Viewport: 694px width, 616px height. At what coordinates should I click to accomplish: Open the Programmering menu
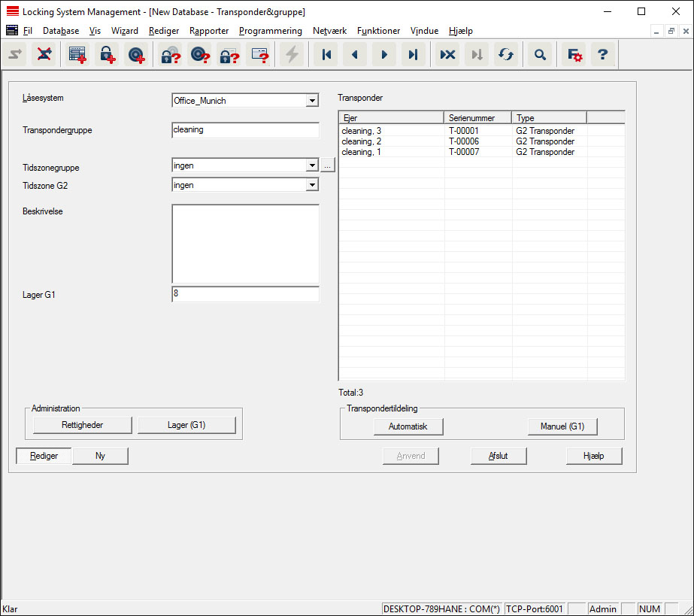[270, 31]
